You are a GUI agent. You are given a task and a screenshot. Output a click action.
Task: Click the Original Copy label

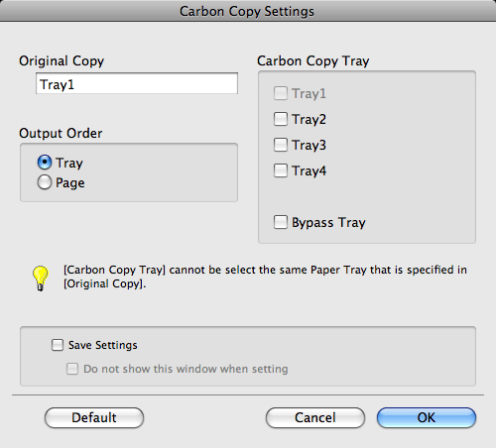point(62,61)
